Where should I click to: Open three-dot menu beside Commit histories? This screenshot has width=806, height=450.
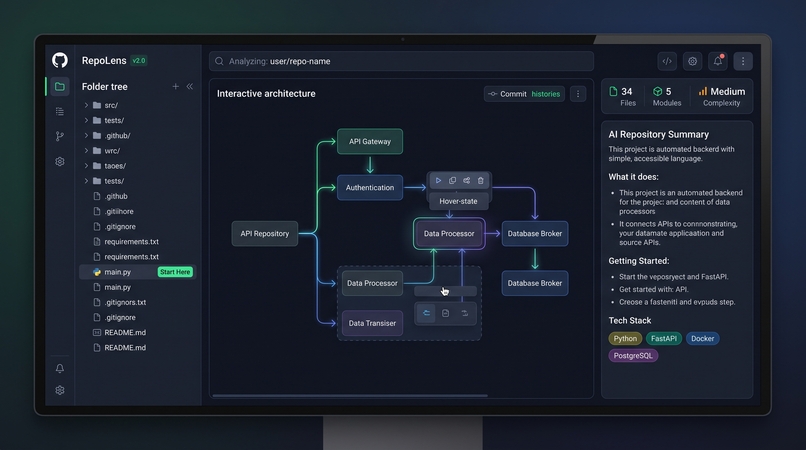click(578, 94)
